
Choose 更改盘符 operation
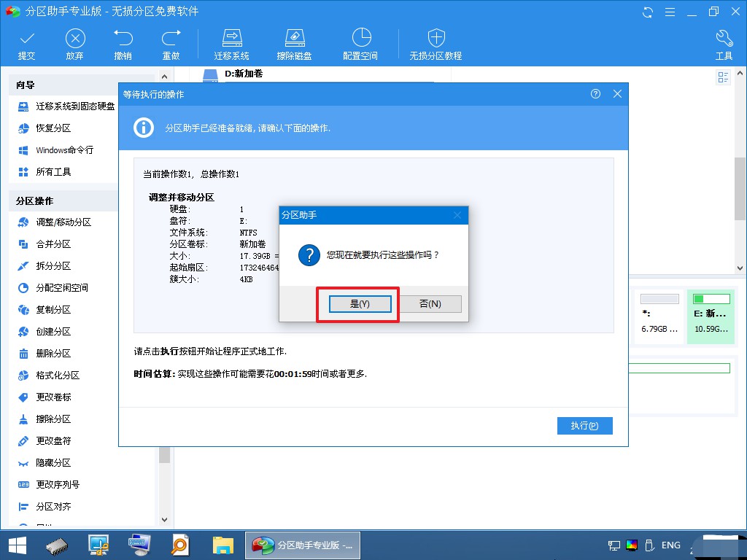(44, 441)
